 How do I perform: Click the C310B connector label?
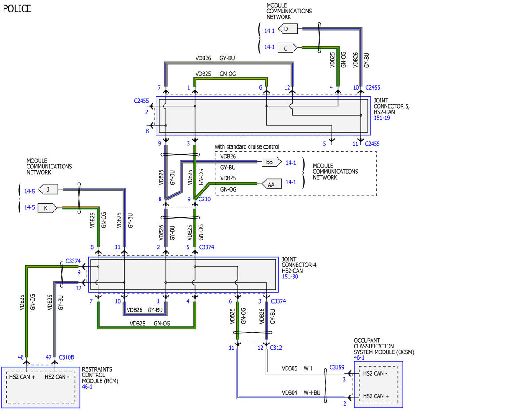point(66,356)
